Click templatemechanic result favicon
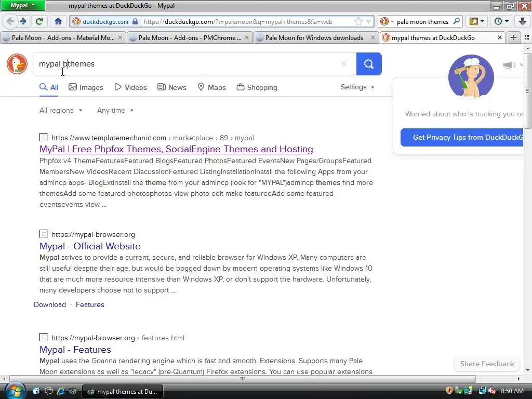This screenshot has height=399, width=532. click(x=44, y=137)
